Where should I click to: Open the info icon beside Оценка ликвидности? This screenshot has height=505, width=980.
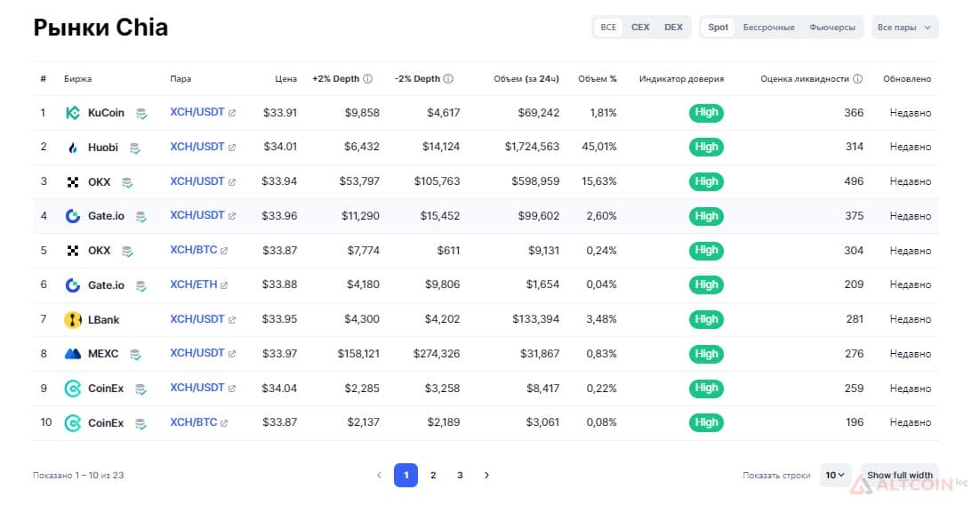click(857, 79)
